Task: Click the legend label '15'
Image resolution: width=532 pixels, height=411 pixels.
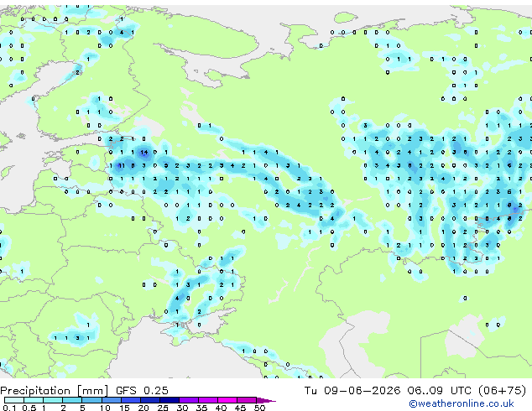Action: pyautogui.click(x=124, y=408)
